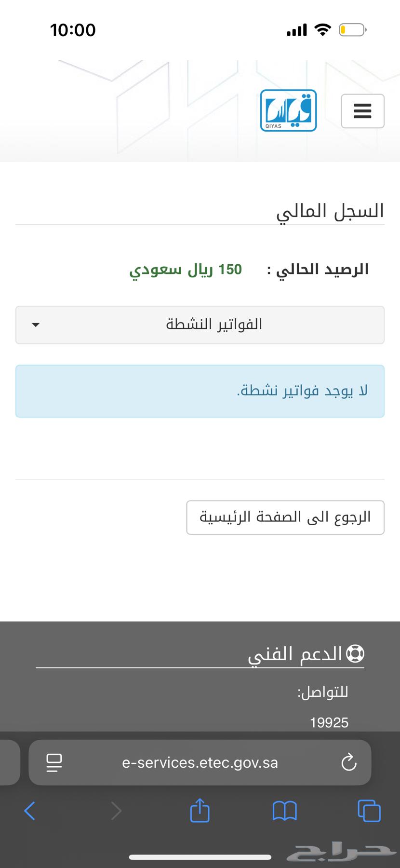Tap the السجل المالي heading
Image resolution: width=400 pixels, height=868 pixels.
(330, 211)
